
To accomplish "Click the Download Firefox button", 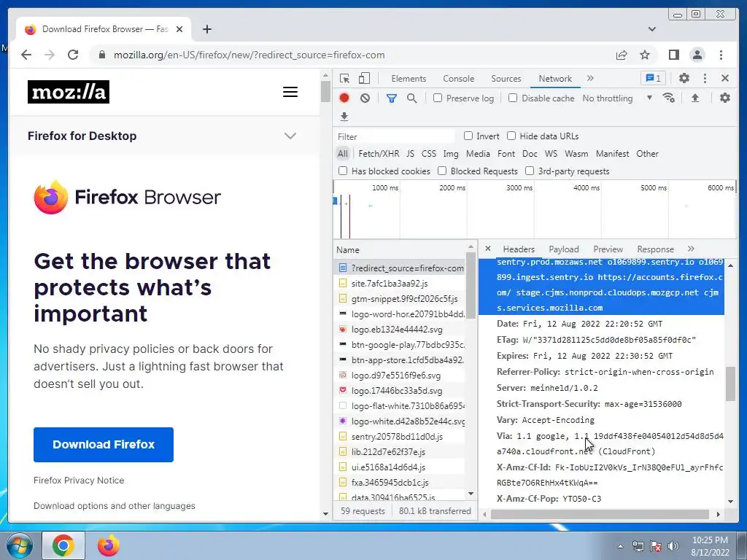I will pyautogui.click(x=104, y=444).
